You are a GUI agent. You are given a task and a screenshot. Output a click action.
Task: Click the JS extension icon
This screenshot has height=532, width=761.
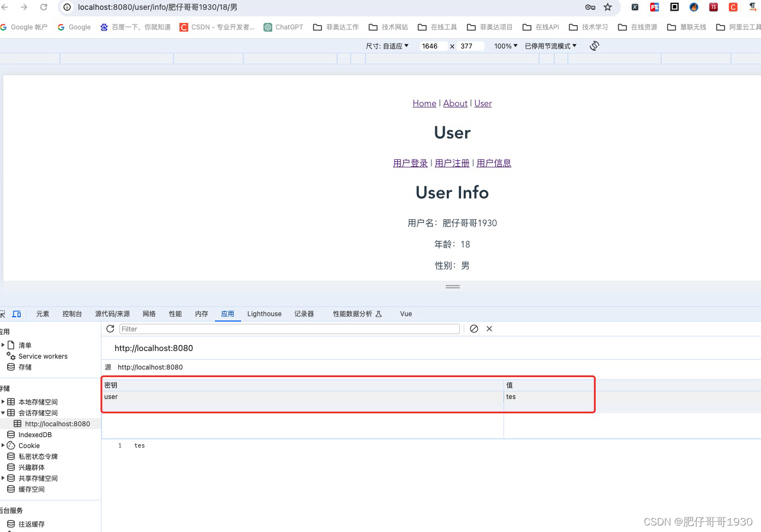714,7
